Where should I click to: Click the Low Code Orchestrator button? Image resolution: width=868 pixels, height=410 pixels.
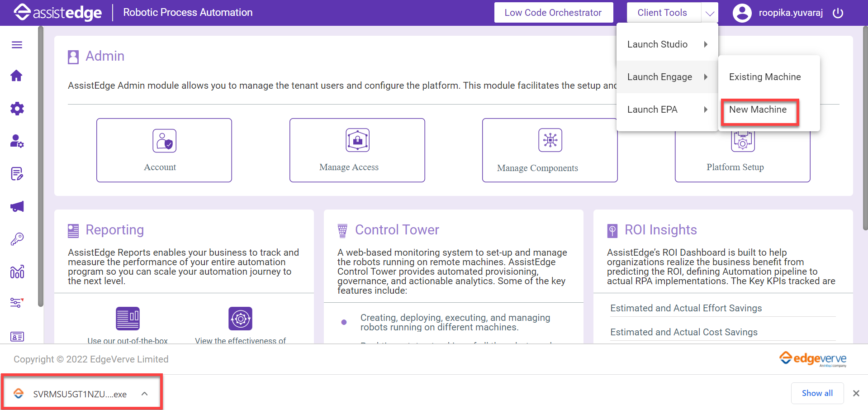553,13
